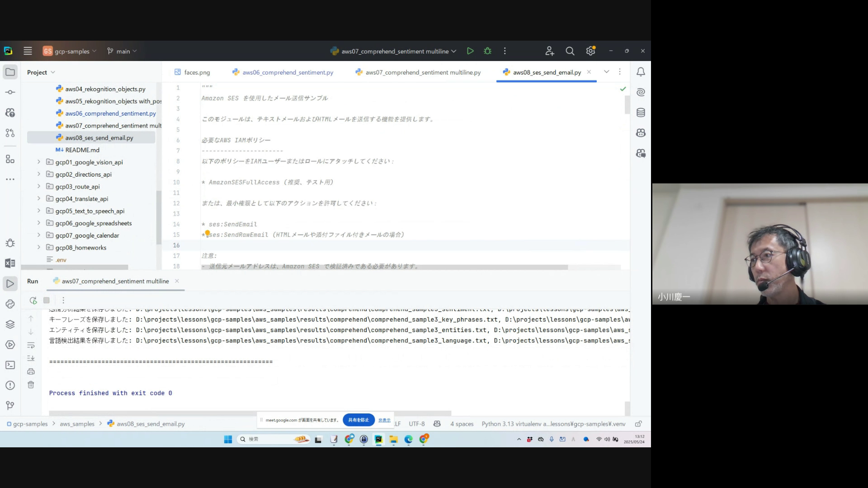Screen dimensions: 868x488
Task: Click Python 3.13 virtualenv interpreter in status bar
Action: [553, 424]
